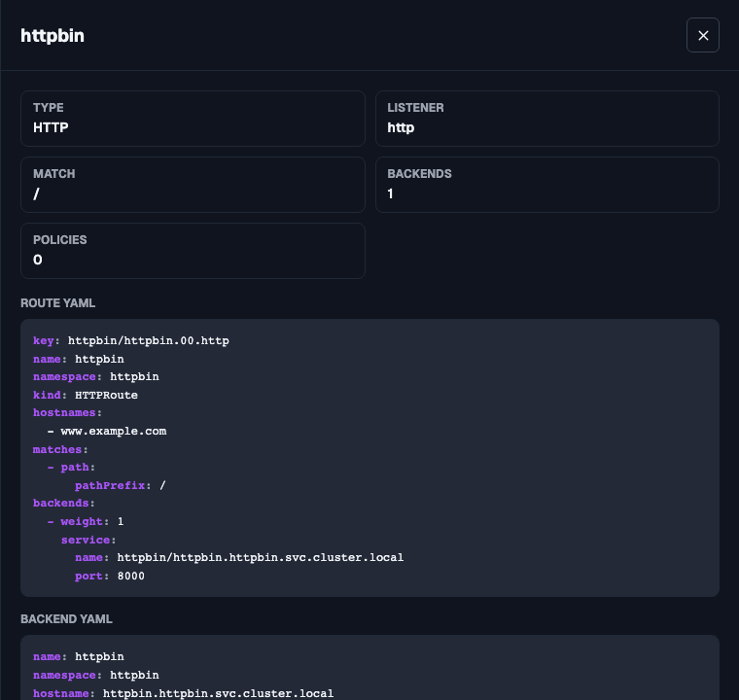Click the weight: 1 line
Image resolution: width=739 pixels, height=700 pixels.
[86, 521]
